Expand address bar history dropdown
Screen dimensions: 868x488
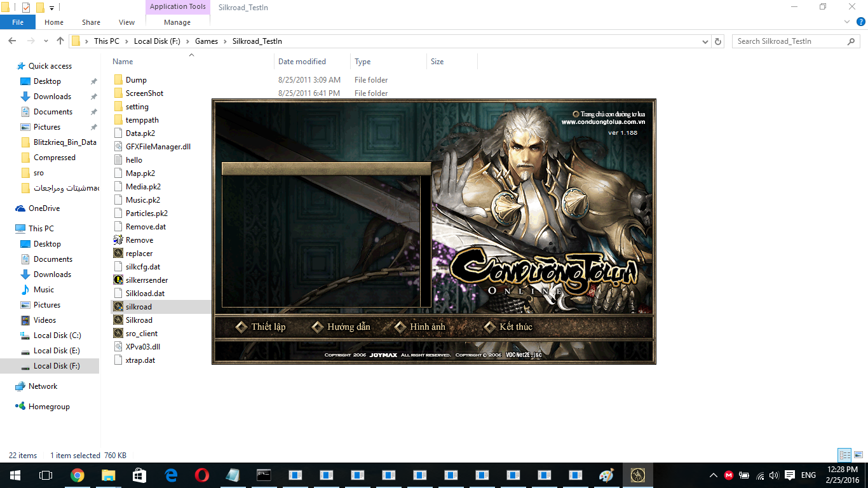coord(705,41)
